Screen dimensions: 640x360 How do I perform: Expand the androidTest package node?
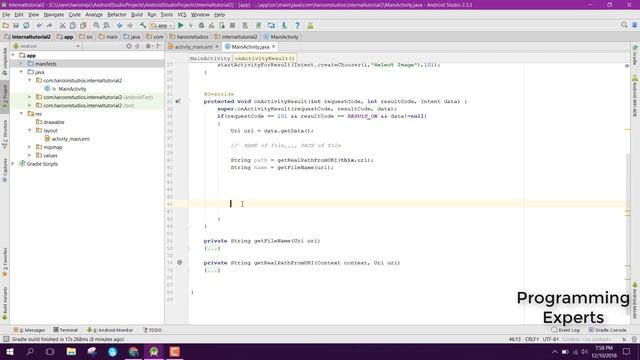pos(29,97)
